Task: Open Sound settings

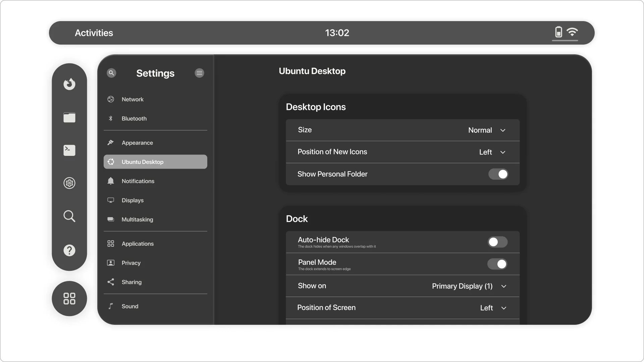Action: click(x=155, y=306)
